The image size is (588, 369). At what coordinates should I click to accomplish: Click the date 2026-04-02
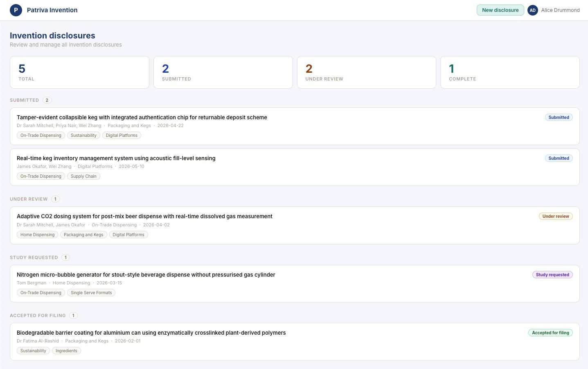(156, 225)
